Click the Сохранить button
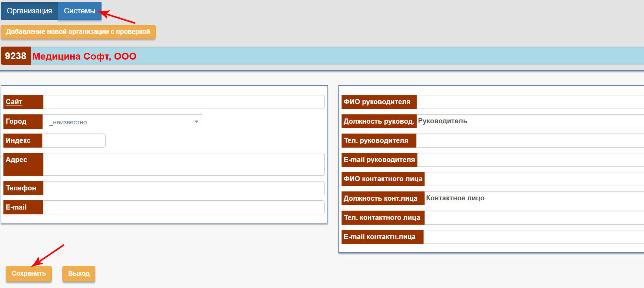 pos(29,274)
